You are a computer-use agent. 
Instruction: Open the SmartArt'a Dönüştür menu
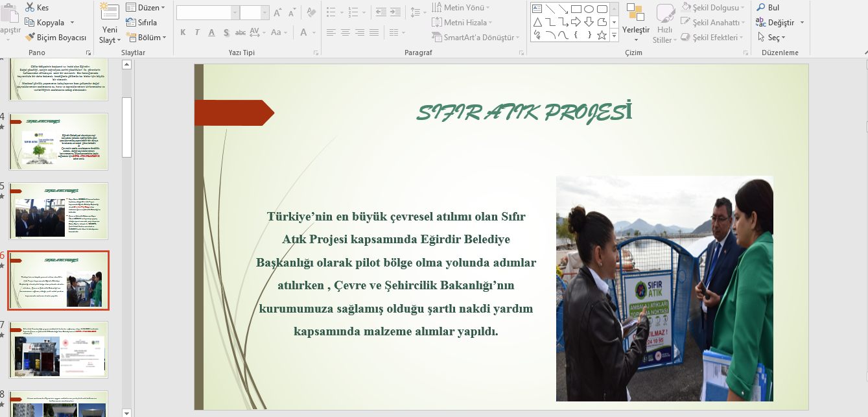coord(476,38)
